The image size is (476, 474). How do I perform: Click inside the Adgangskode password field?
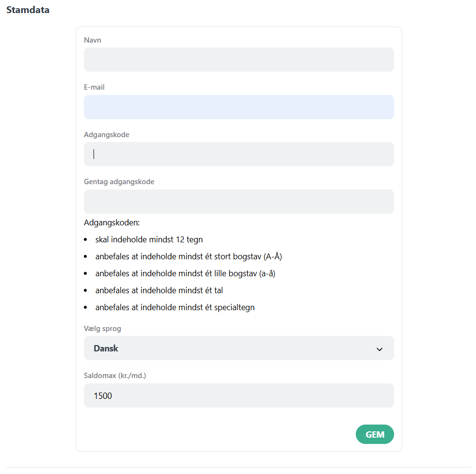pos(238,154)
